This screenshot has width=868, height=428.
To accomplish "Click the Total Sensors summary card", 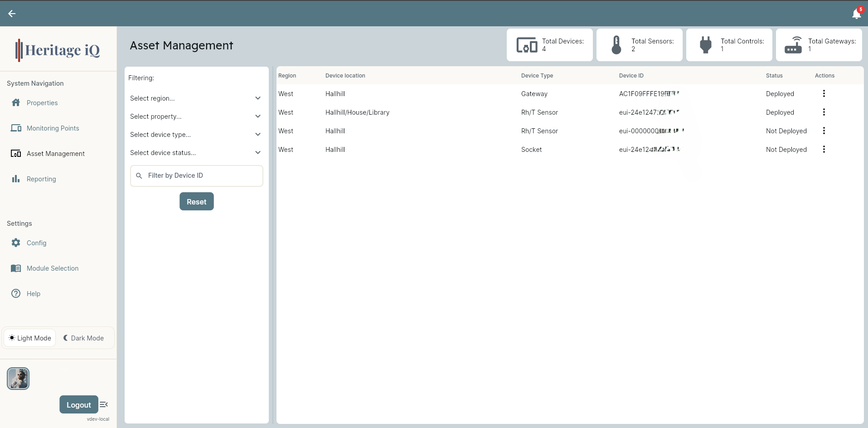I will 640,45.
